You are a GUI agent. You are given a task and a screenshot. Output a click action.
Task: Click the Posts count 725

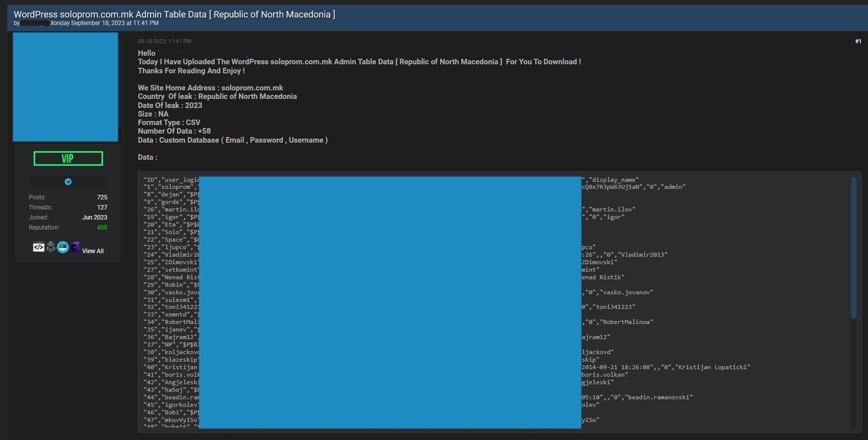pos(103,197)
